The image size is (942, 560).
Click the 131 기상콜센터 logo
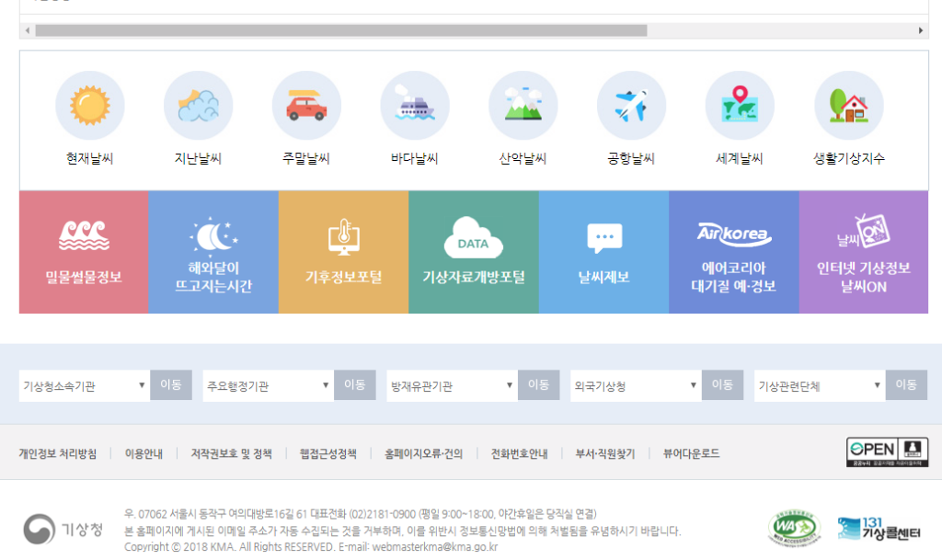point(879,529)
